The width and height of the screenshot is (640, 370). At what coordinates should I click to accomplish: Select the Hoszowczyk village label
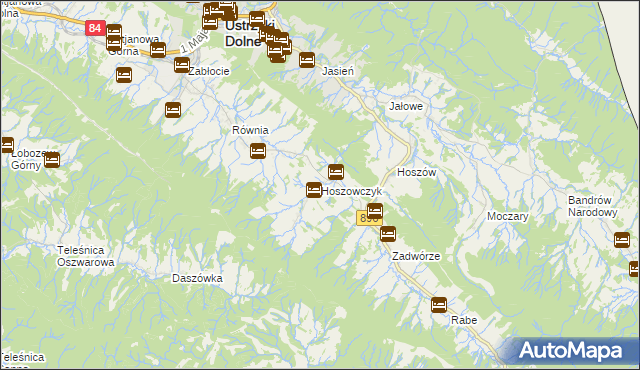pos(351,191)
